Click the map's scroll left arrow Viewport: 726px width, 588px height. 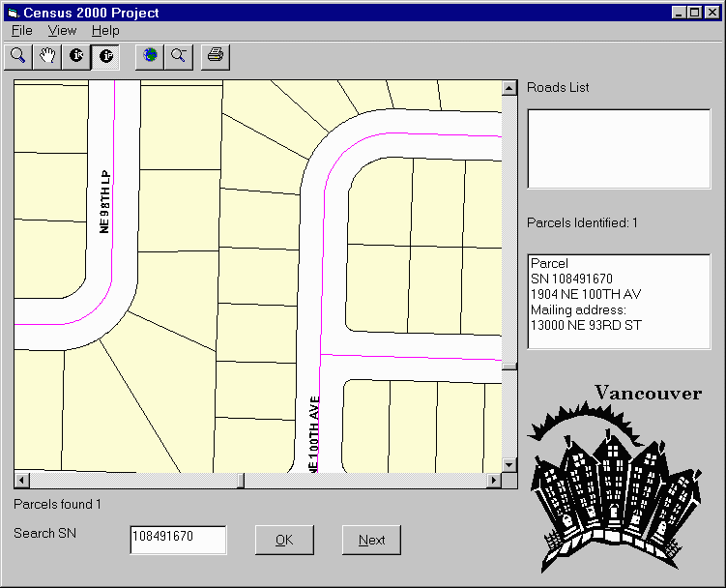pos(21,481)
